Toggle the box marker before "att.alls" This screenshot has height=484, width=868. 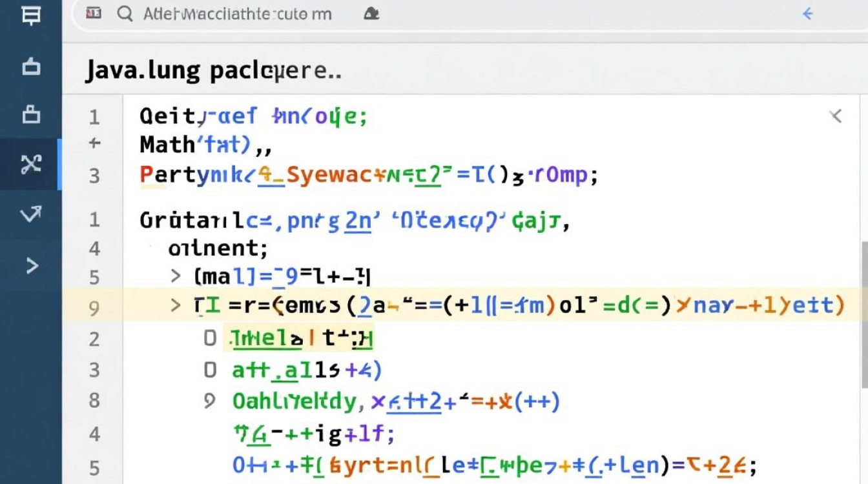(x=209, y=370)
